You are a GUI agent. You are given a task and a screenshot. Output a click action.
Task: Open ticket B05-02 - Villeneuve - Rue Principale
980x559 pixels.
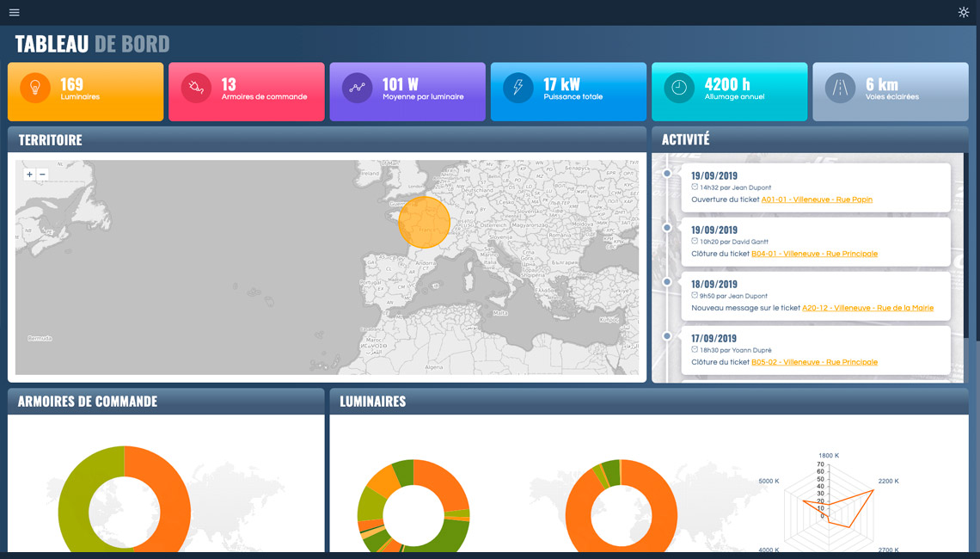point(814,362)
